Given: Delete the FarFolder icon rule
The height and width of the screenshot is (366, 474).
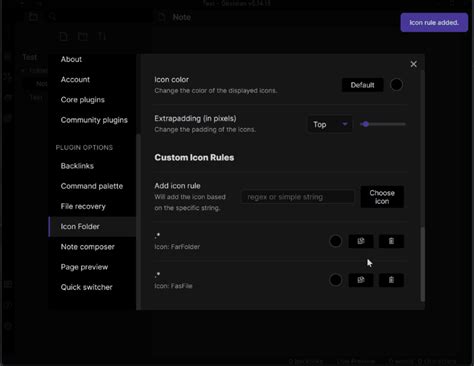Looking at the screenshot, I should tap(391, 241).
